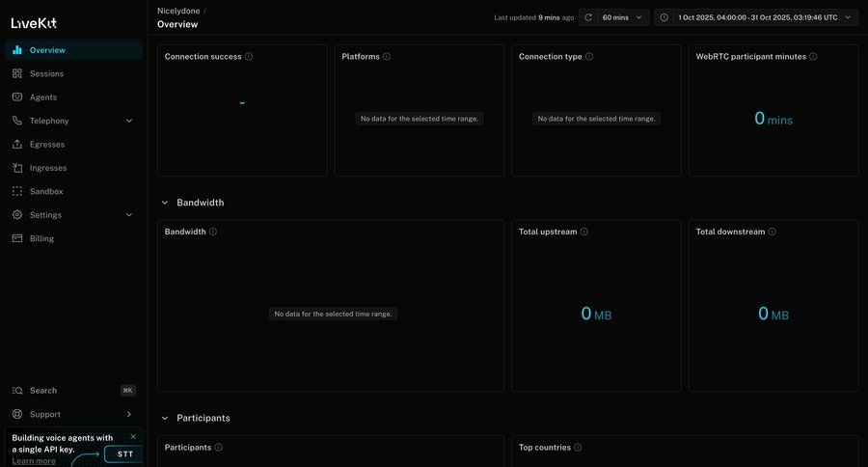868x467 pixels.
Task: Click the clock icon in date range
Action: pos(665,17)
